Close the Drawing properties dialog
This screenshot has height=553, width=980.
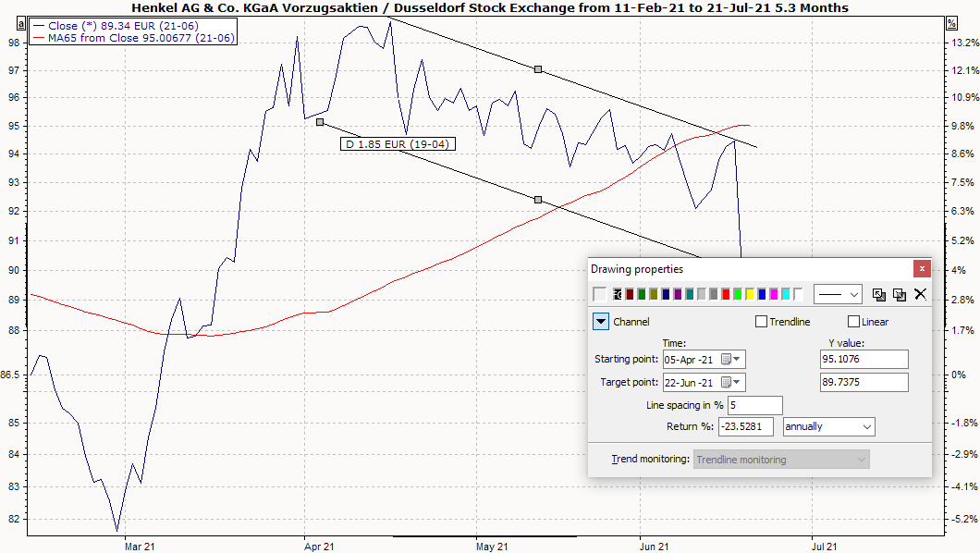921,269
